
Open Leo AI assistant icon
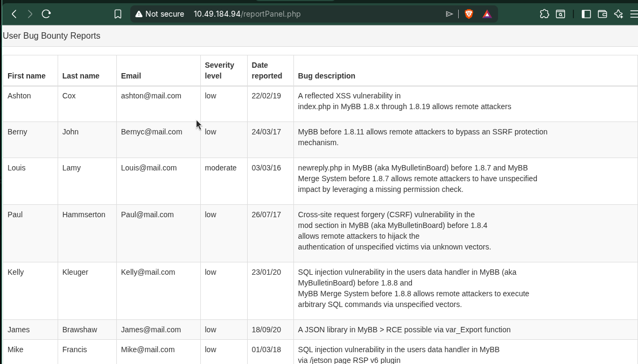619,14
